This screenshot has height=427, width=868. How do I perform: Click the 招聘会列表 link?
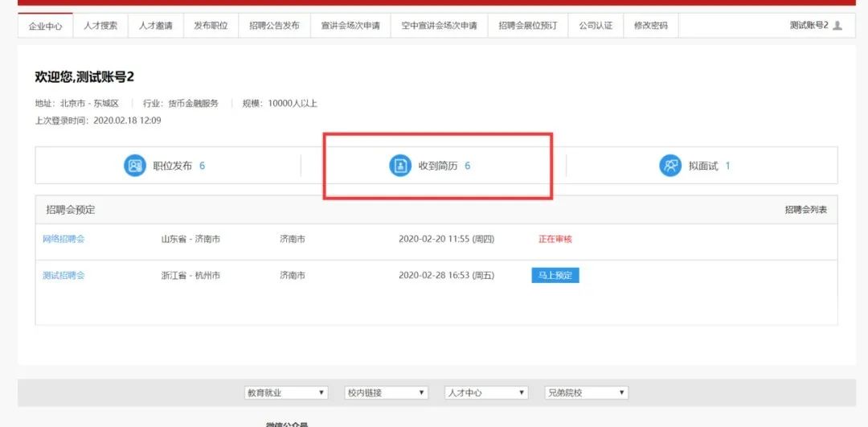(x=805, y=210)
